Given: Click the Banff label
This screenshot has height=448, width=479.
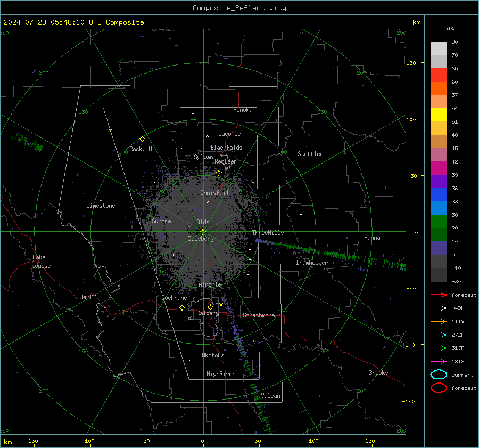Looking at the screenshot, I should pos(88,297).
